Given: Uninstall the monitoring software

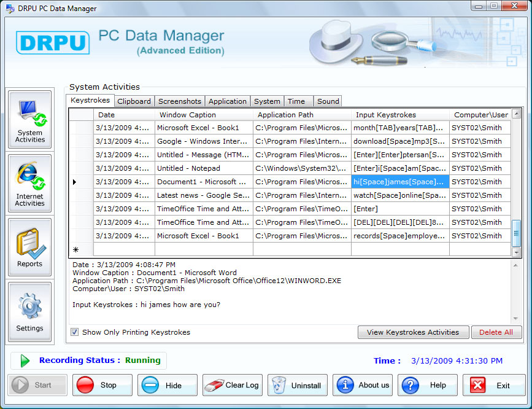Looking at the screenshot, I should coord(297,385).
